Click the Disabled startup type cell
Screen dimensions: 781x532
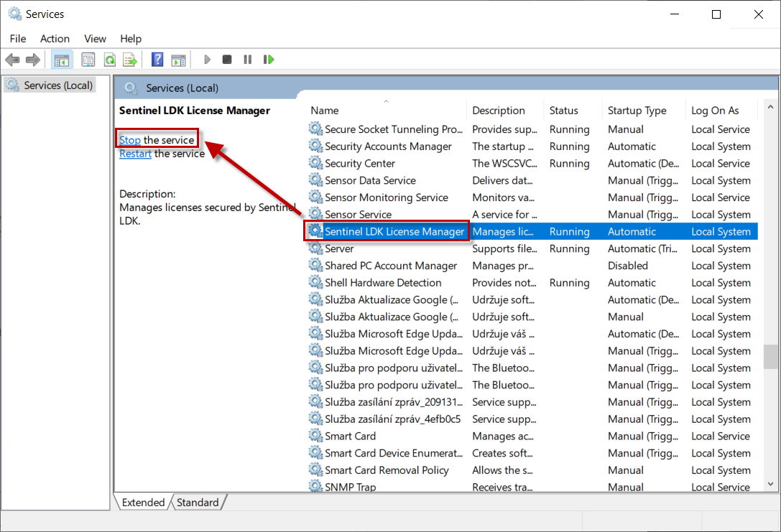627,265
